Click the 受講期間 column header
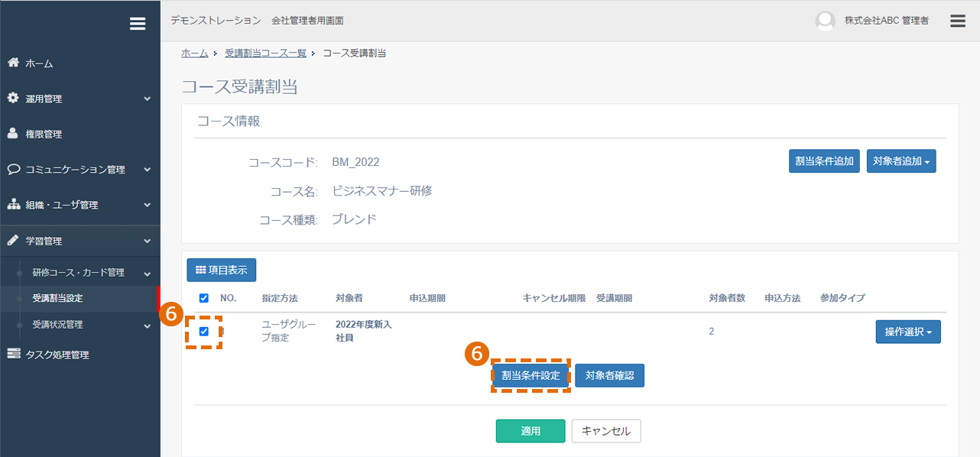This screenshot has width=980, height=457. 615,298
